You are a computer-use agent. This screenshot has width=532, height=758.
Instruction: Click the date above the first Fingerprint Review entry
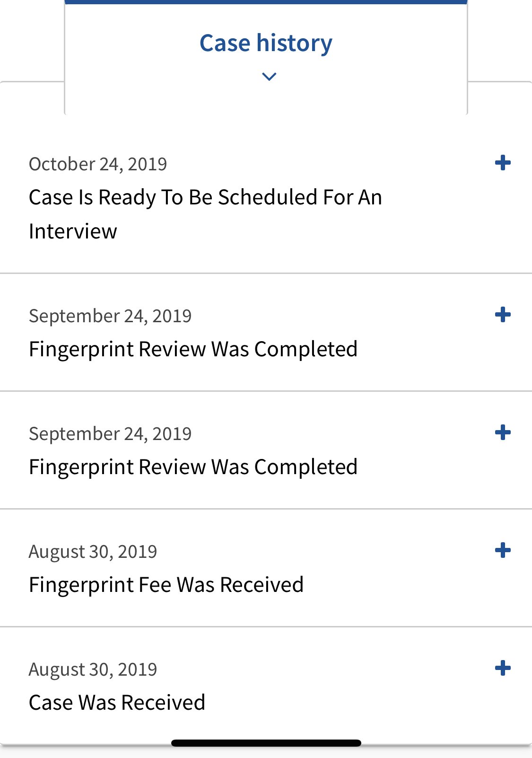pyautogui.click(x=110, y=316)
